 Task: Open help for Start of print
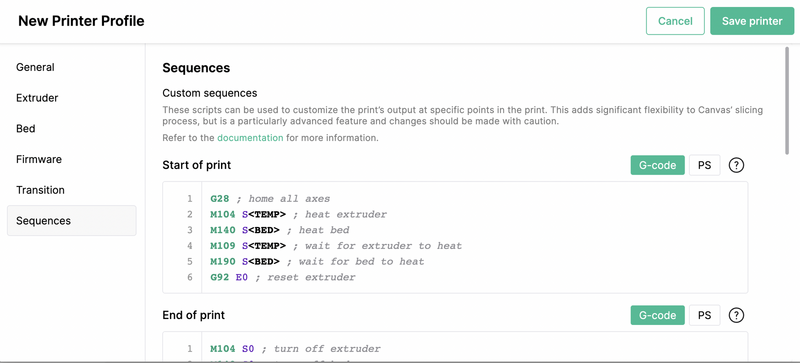click(x=736, y=165)
